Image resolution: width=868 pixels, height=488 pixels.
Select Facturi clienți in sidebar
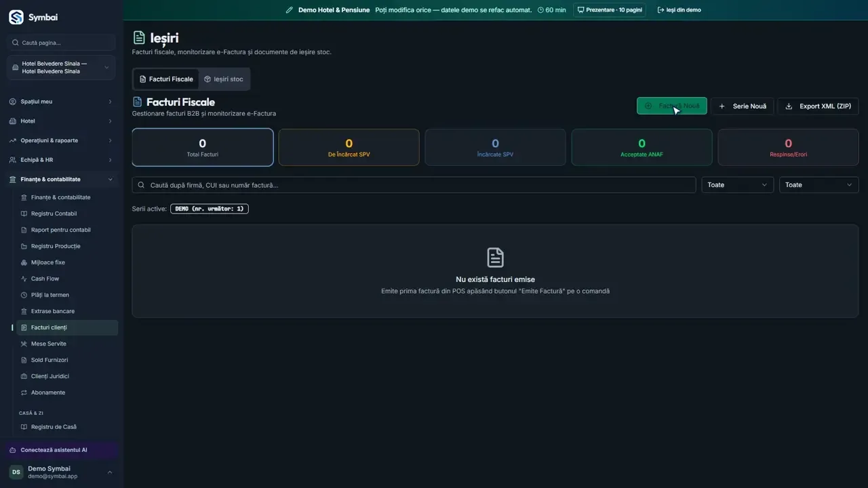[66, 327]
